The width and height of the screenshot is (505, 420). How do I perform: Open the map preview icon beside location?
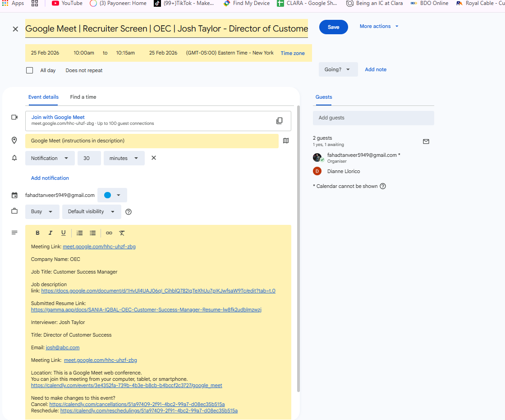[x=286, y=141]
